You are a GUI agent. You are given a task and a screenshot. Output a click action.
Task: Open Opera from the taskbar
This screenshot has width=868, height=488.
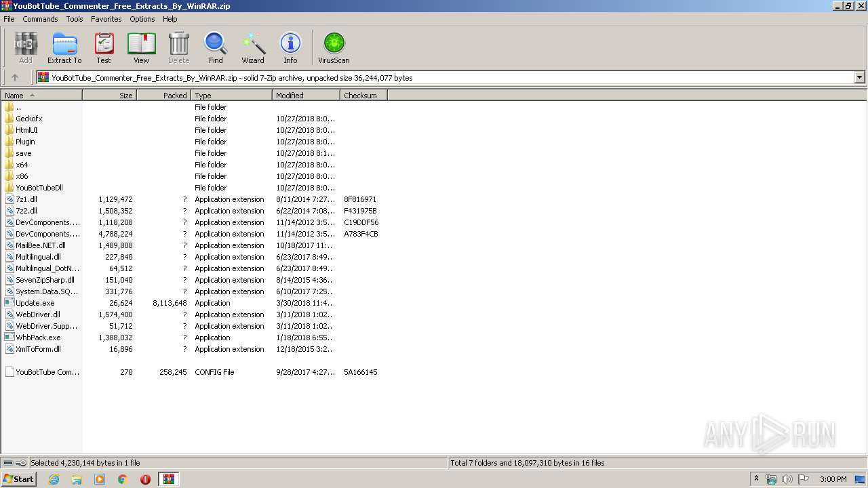pyautogui.click(x=145, y=479)
